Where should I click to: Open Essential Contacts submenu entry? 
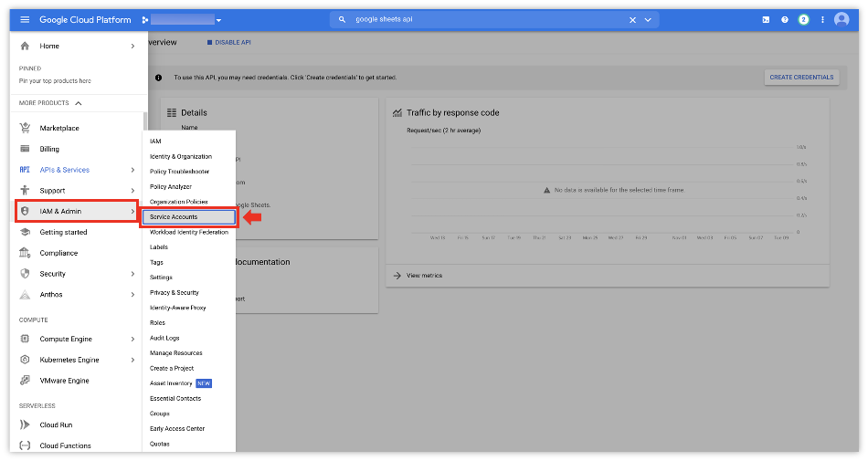(175, 399)
